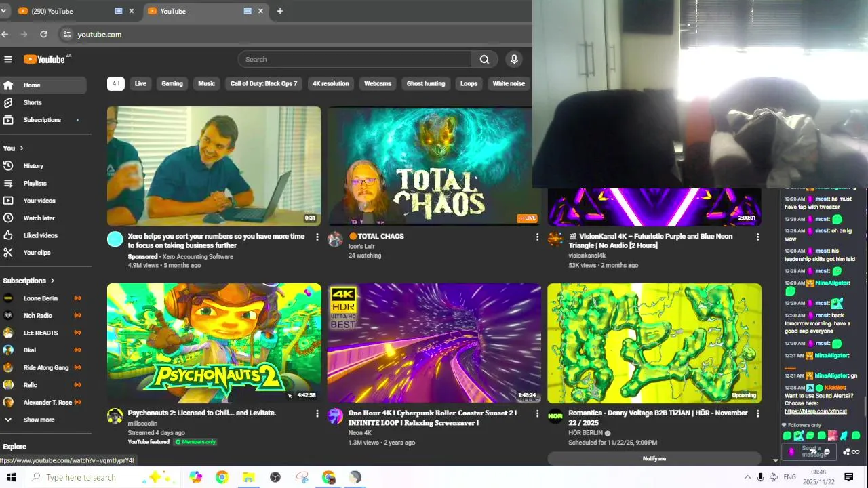Expand the Subscriptions section header

(28, 281)
